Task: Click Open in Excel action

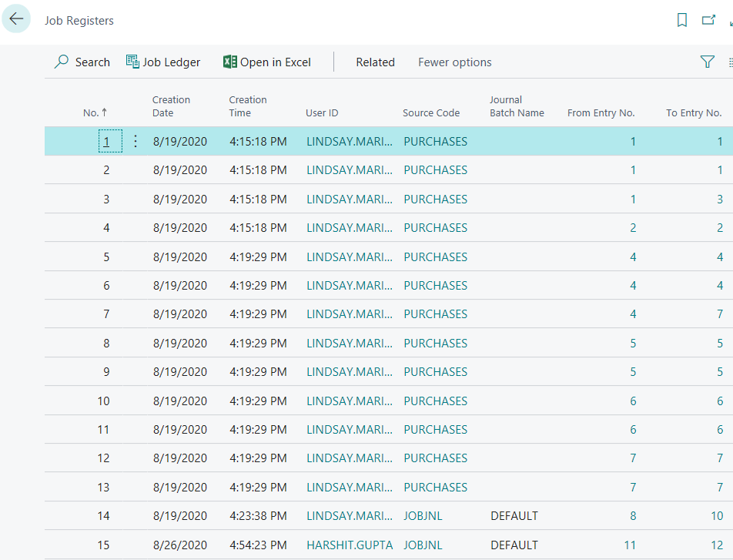Action: (x=266, y=62)
